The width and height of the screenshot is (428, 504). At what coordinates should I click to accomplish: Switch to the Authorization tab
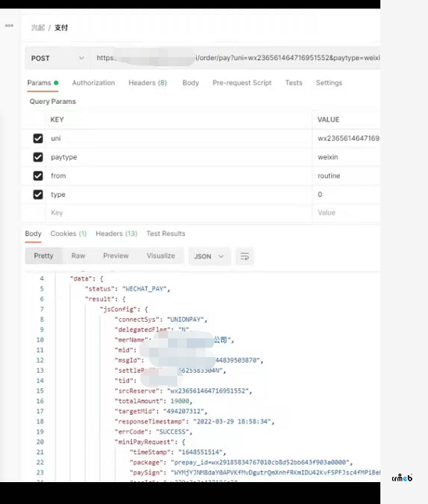[x=94, y=83]
